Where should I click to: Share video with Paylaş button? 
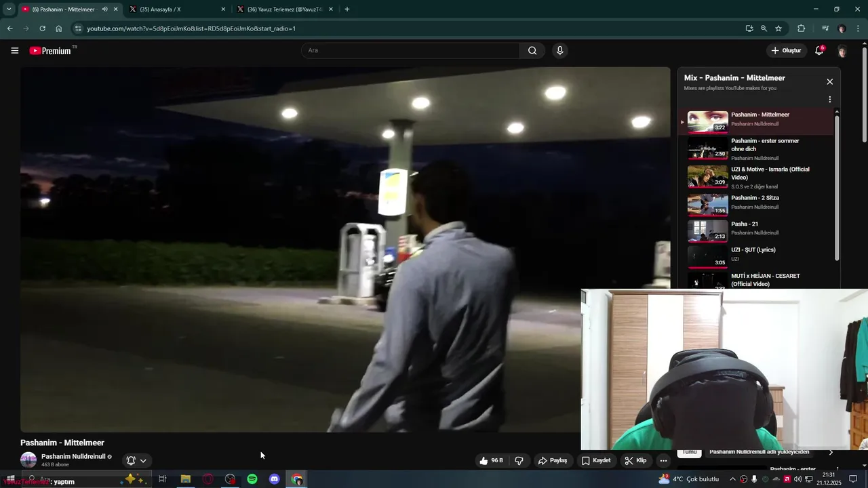tap(553, 460)
